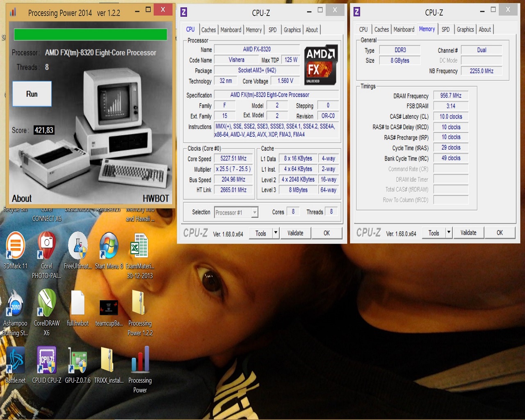Screen dimensions: 525x420
Task: Open About link in Processing Power
Action: tap(22, 199)
